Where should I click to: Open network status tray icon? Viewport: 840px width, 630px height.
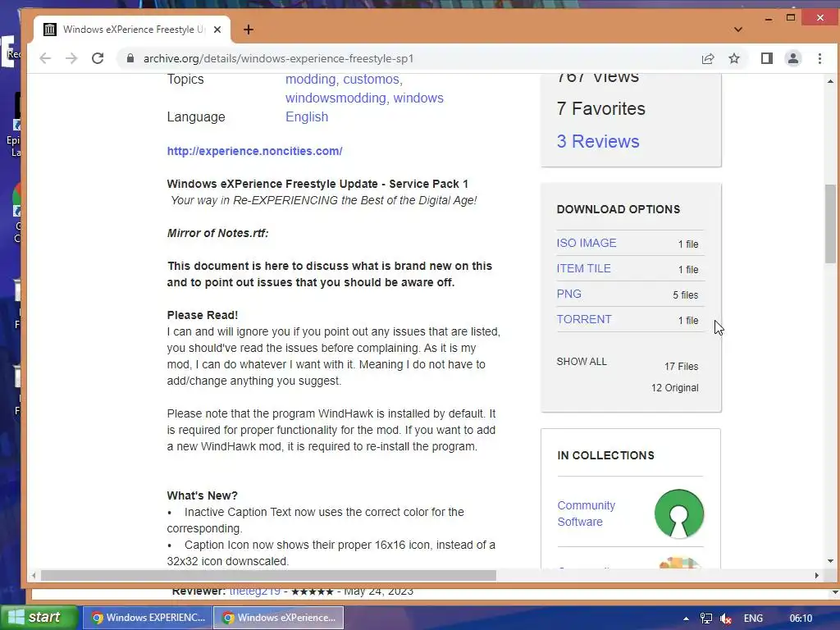706,619
